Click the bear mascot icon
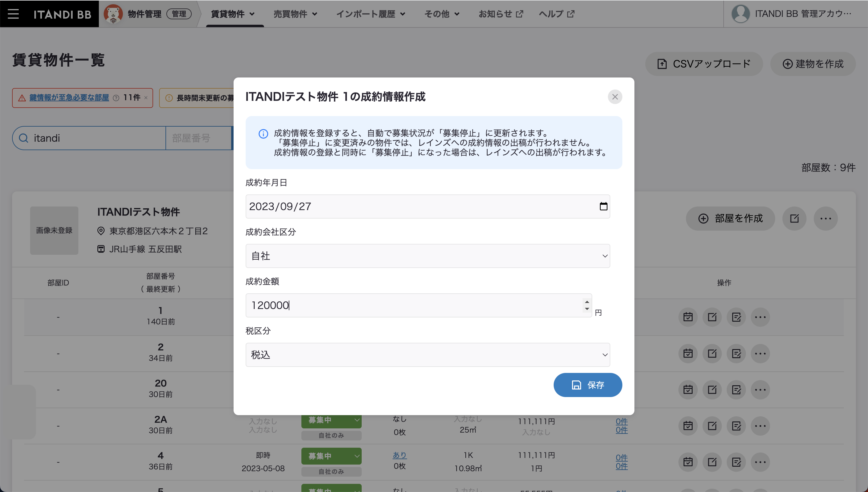 click(x=113, y=14)
